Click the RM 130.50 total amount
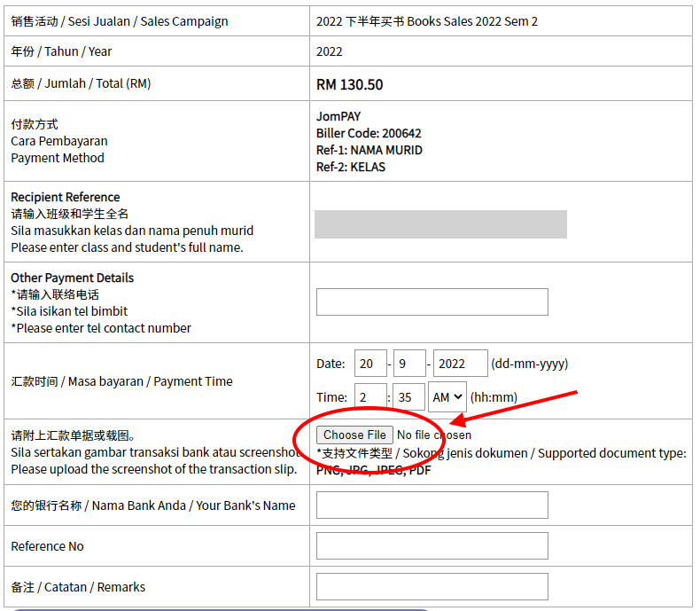The width and height of the screenshot is (700, 611). [x=349, y=85]
